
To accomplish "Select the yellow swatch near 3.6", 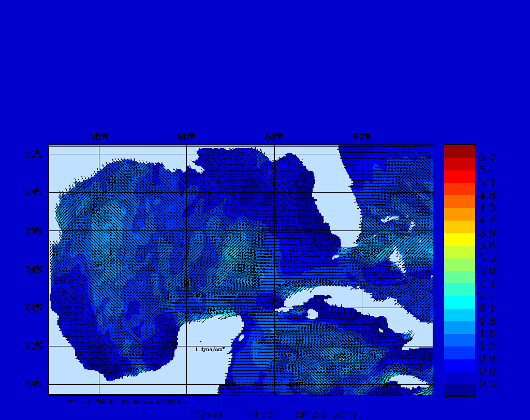I will point(459,239).
